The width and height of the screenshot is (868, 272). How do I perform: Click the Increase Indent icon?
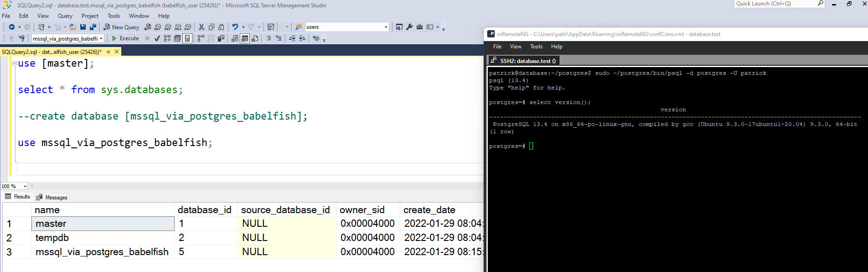302,38
